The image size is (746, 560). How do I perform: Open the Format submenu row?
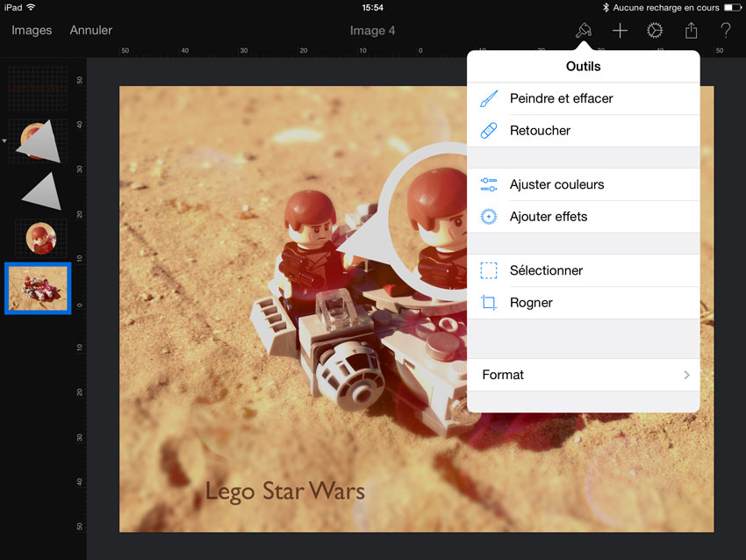click(584, 375)
